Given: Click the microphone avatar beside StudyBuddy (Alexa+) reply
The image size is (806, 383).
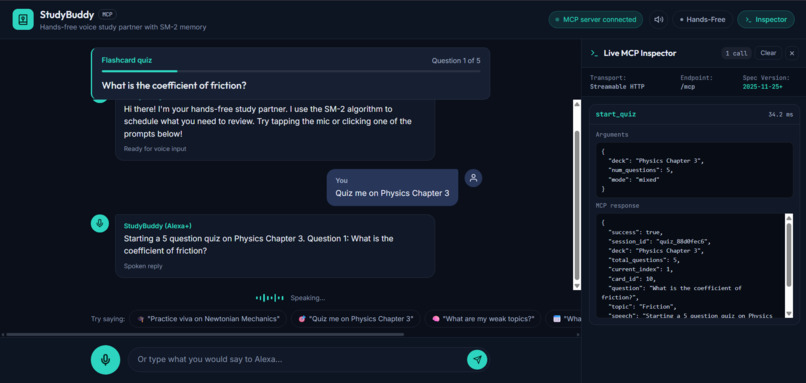Looking at the screenshot, I should coord(100,223).
